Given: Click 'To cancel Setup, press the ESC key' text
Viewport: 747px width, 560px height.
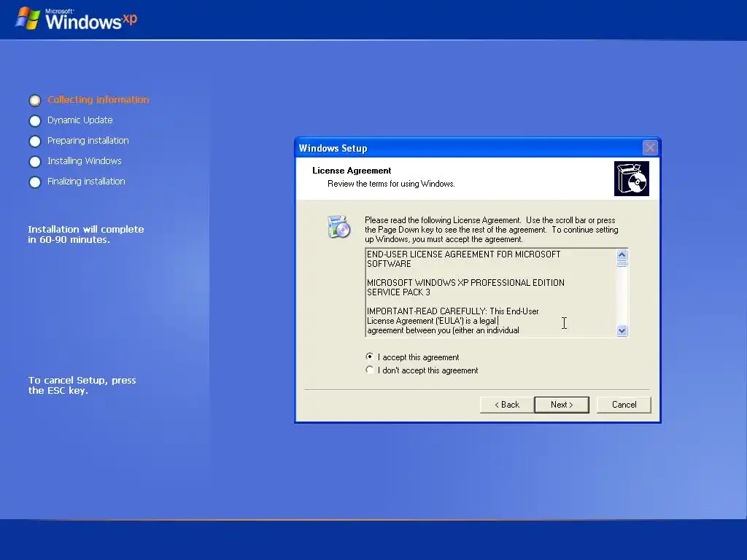Looking at the screenshot, I should (82, 385).
